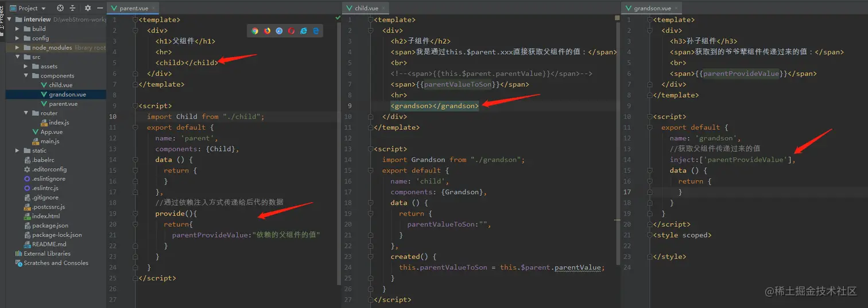The height and width of the screenshot is (308, 868).
Task: Close the parent.vue editor tab
Action: (x=153, y=9)
